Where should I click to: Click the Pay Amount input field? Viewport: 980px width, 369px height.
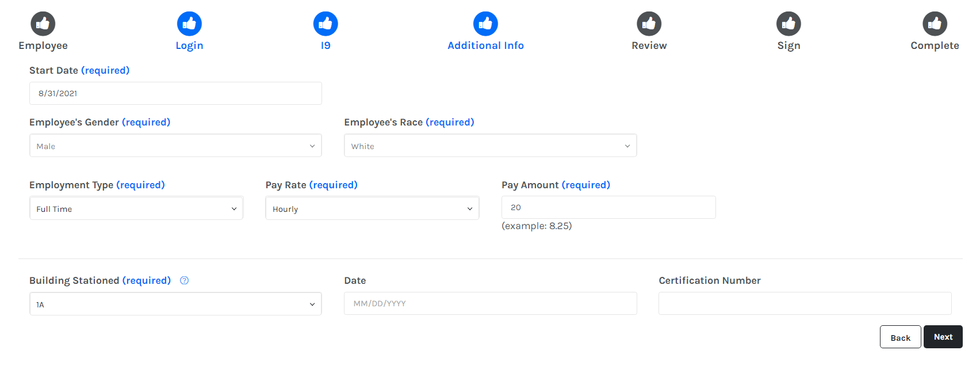[x=608, y=207]
